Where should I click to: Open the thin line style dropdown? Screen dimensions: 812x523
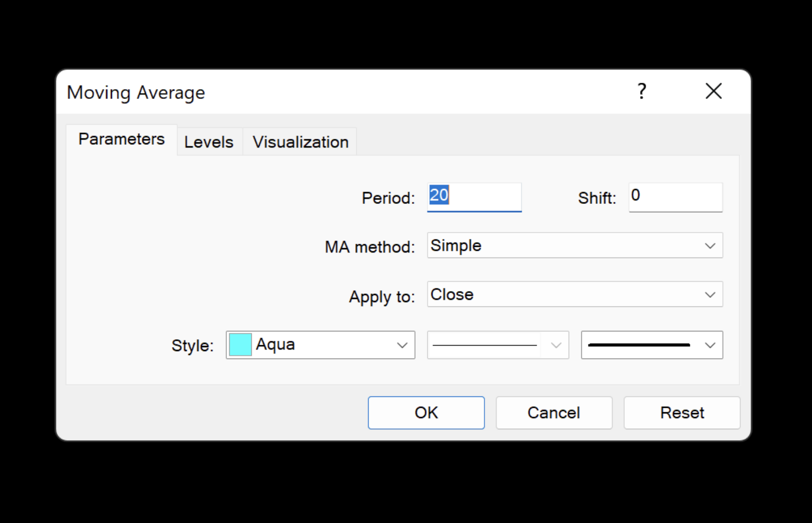coord(498,345)
